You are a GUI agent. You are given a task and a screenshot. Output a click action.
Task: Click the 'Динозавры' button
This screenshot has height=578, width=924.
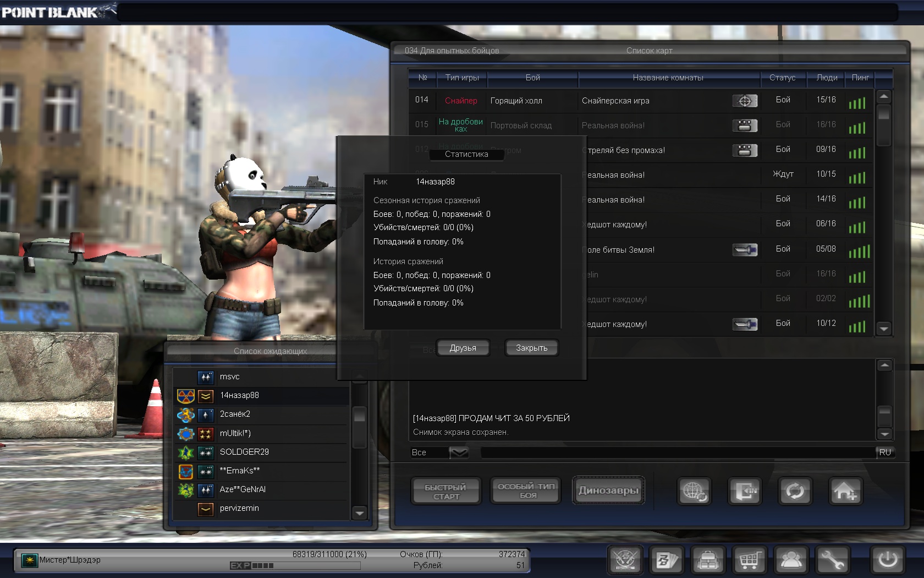pyautogui.click(x=608, y=491)
